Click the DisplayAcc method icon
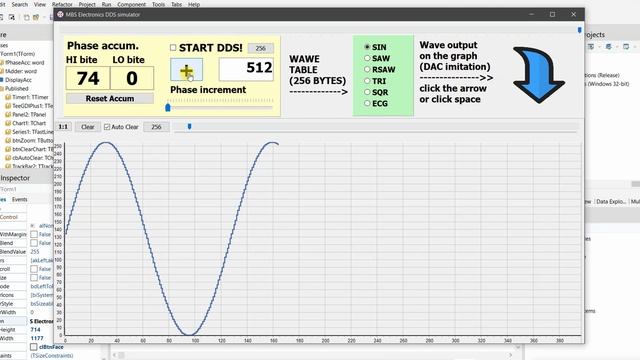This screenshot has height=360, width=640. (x=2, y=80)
